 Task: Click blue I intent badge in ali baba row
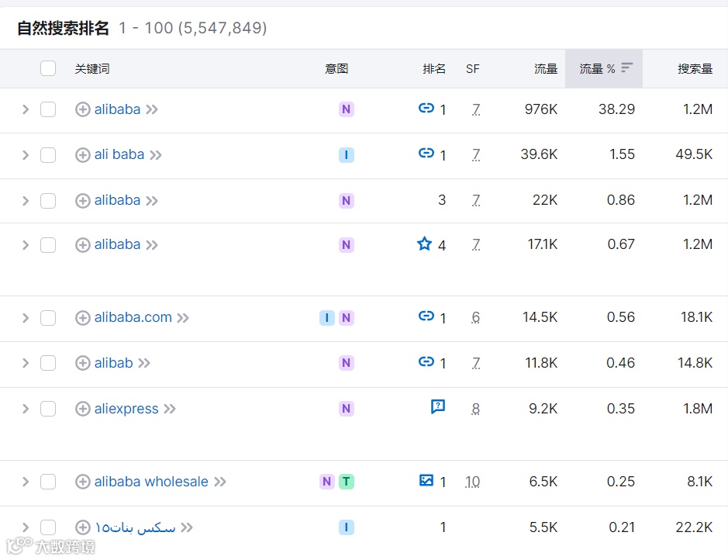pos(347,154)
